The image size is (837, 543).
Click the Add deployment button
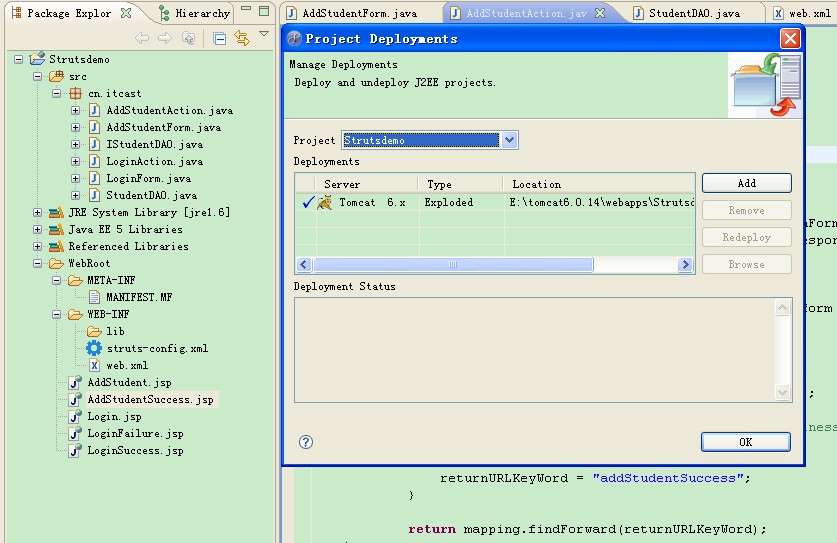click(x=746, y=183)
